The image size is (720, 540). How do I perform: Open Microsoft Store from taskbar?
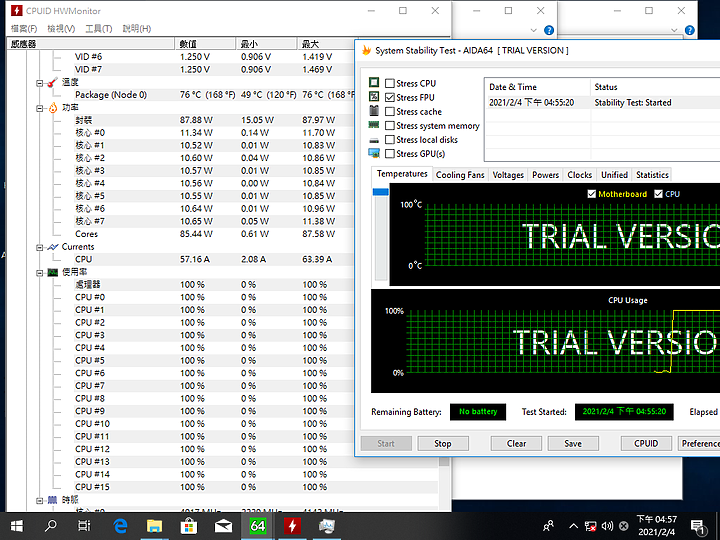[x=189, y=526]
